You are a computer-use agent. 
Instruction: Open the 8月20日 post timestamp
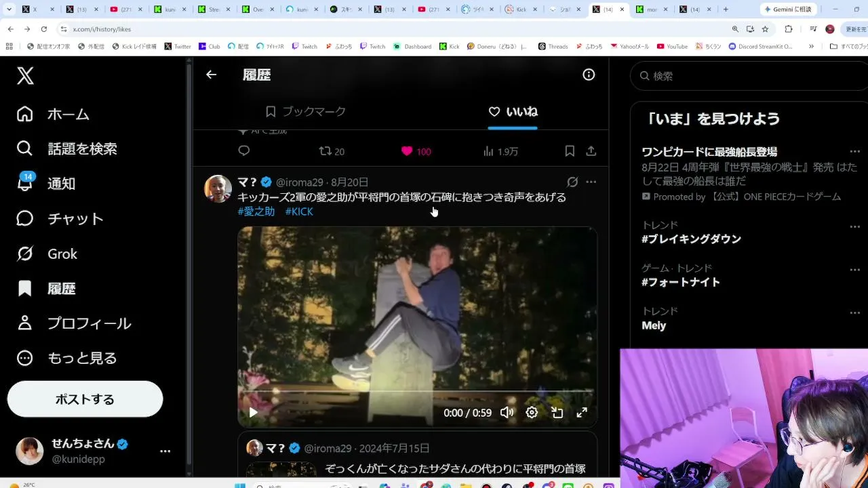[350, 182]
